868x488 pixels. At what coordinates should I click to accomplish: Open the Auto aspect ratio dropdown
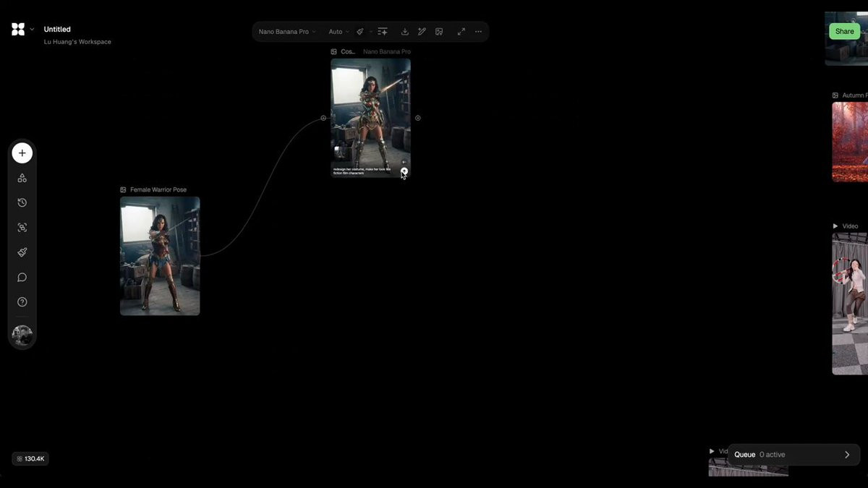(339, 32)
